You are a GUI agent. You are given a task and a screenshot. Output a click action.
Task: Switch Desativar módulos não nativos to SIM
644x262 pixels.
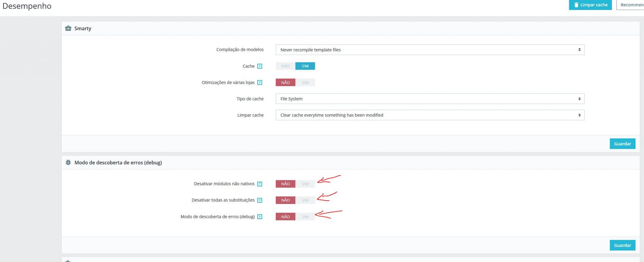click(305, 184)
